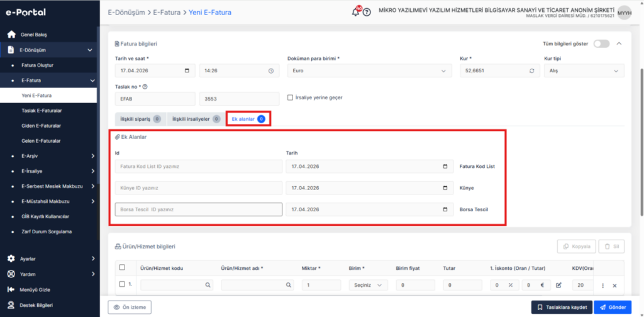
Task: Switch to İlişkili sipariş tab
Action: pyautogui.click(x=140, y=119)
